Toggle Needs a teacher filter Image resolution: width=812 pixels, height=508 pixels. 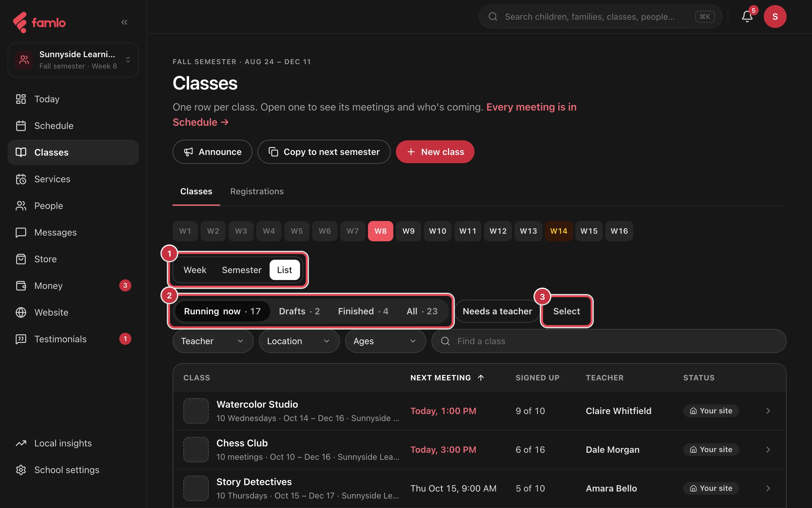click(497, 311)
